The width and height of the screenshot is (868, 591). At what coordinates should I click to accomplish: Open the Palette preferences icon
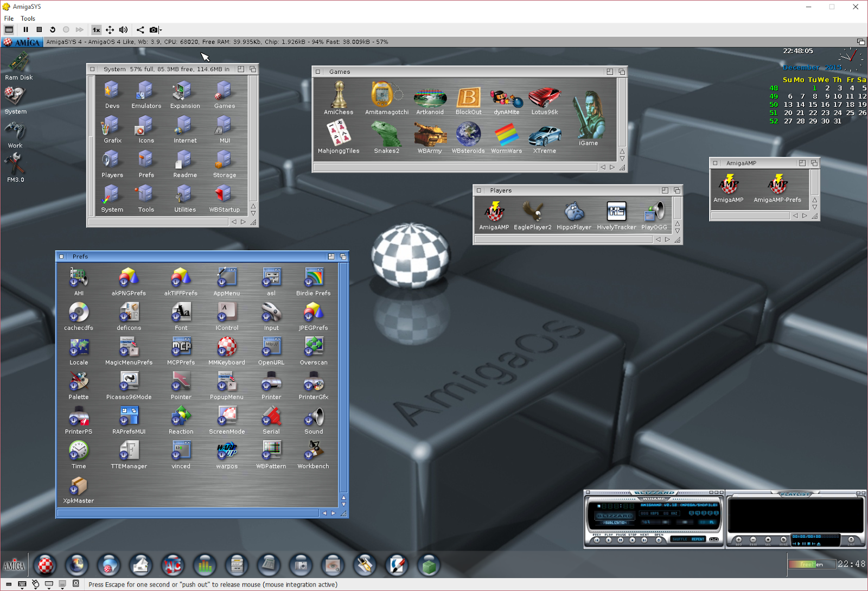click(x=79, y=385)
